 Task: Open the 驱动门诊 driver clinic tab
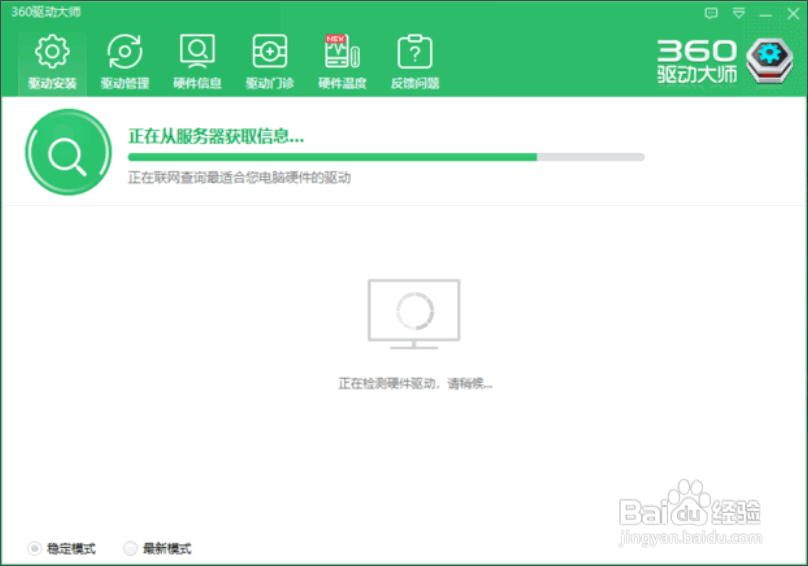click(270, 62)
